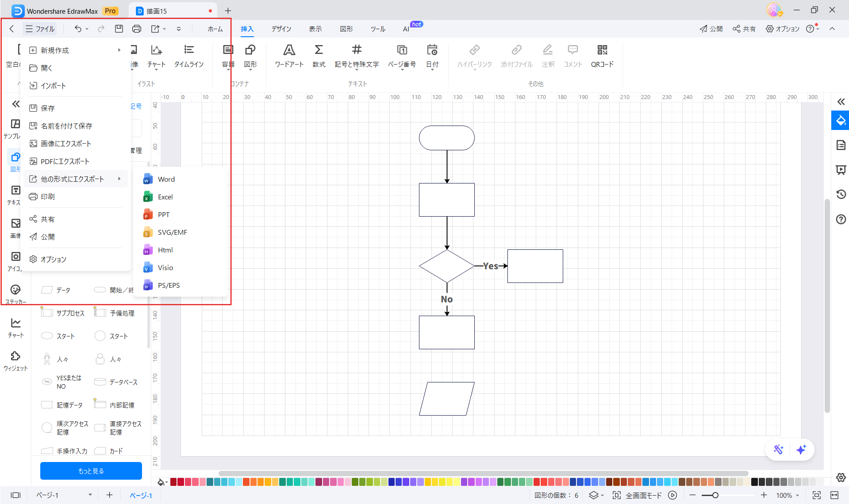Select PDFにエクスポート from file menu

pyautogui.click(x=65, y=161)
